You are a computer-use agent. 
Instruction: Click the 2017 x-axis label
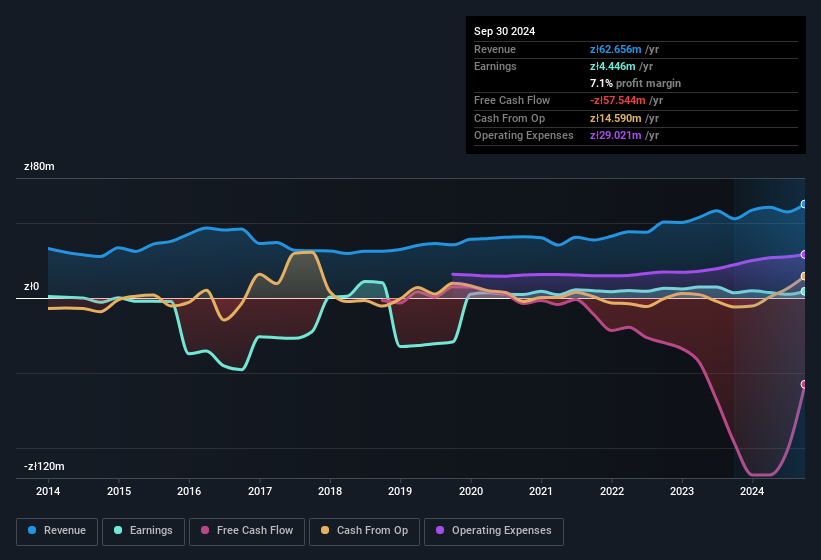pyautogui.click(x=260, y=491)
